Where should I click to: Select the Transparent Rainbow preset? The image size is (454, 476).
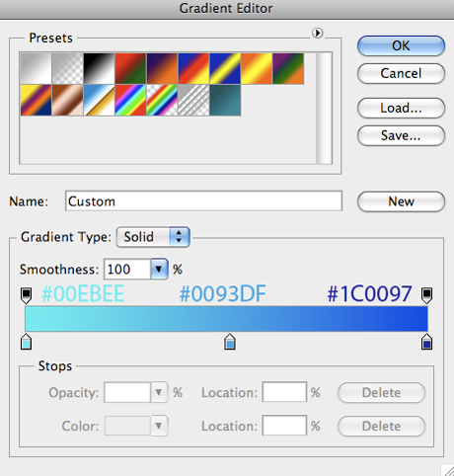pyautogui.click(x=162, y=100)
